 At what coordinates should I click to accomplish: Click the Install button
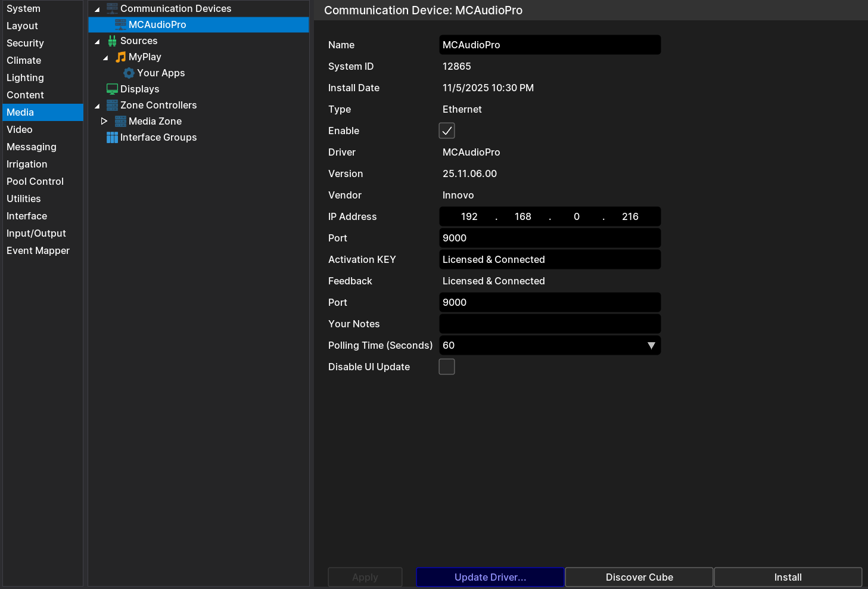tap(788, 577)
